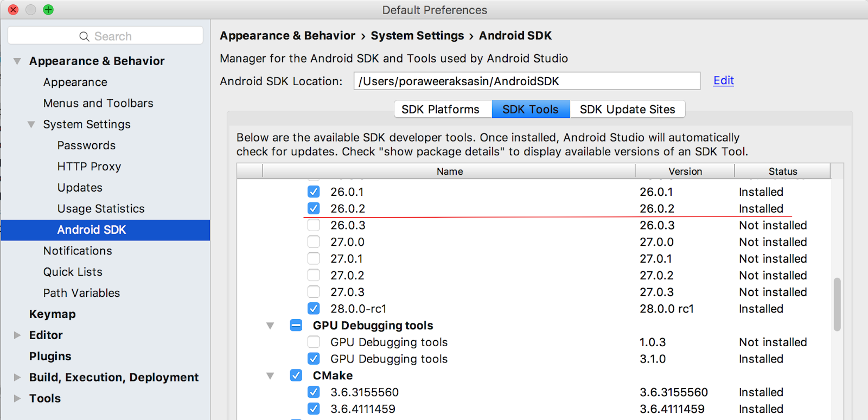Open the Keymap settings
Image resolution: width=868 pixels, height=420 pixels.
coord(52,314)
